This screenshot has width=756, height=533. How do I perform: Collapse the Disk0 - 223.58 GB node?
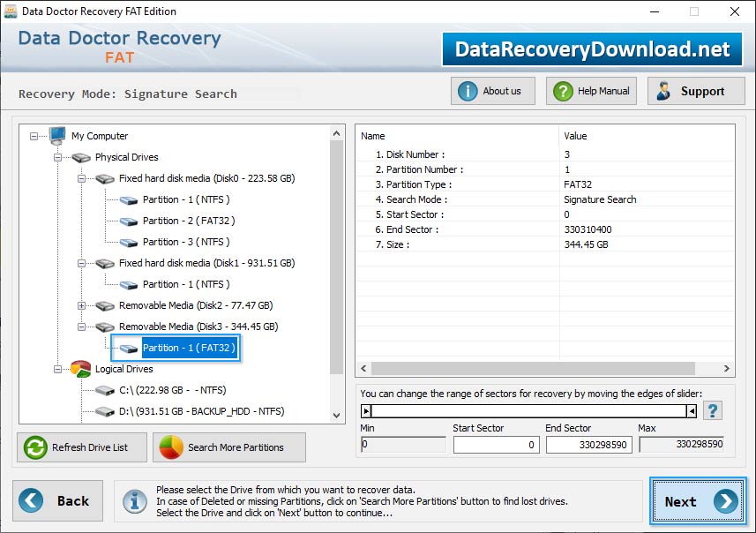click(x=81, y=179)
